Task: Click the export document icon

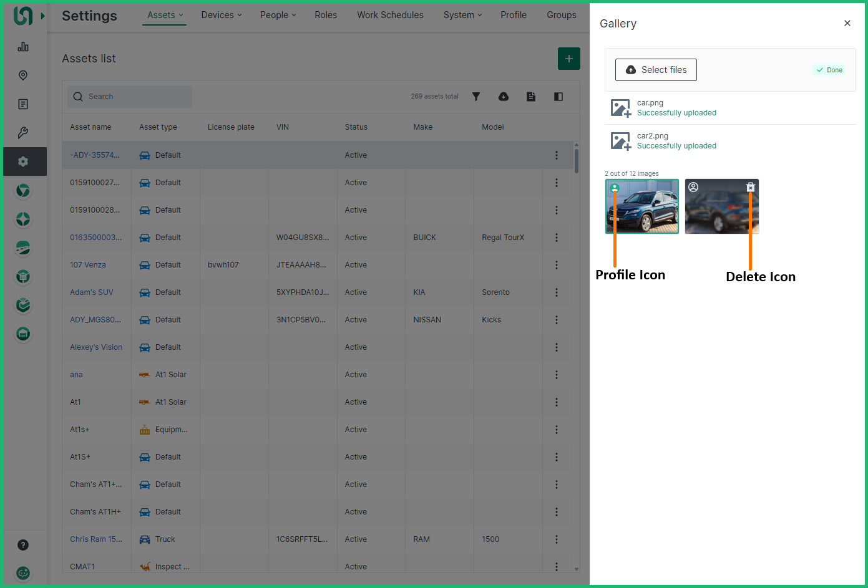Action: (x=531, y=97)
